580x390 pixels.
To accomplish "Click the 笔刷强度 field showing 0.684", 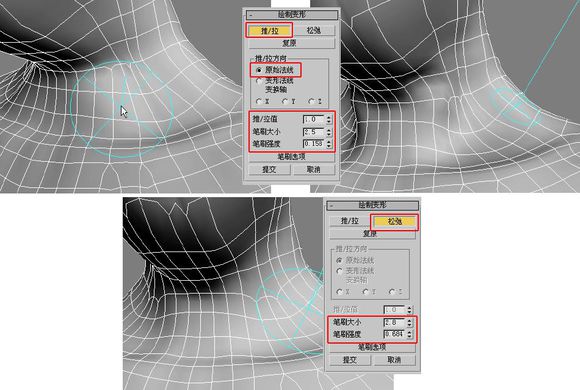I will 394,334.
